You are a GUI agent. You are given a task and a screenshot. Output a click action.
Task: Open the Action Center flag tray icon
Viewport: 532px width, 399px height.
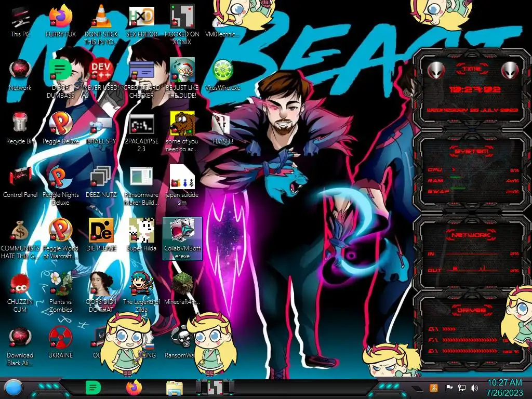449,388
